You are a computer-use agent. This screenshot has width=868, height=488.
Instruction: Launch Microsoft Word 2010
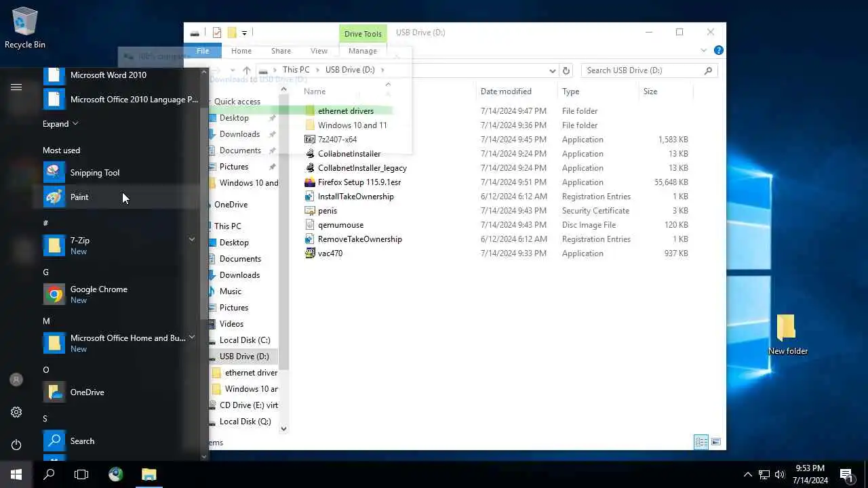(121, 75)
